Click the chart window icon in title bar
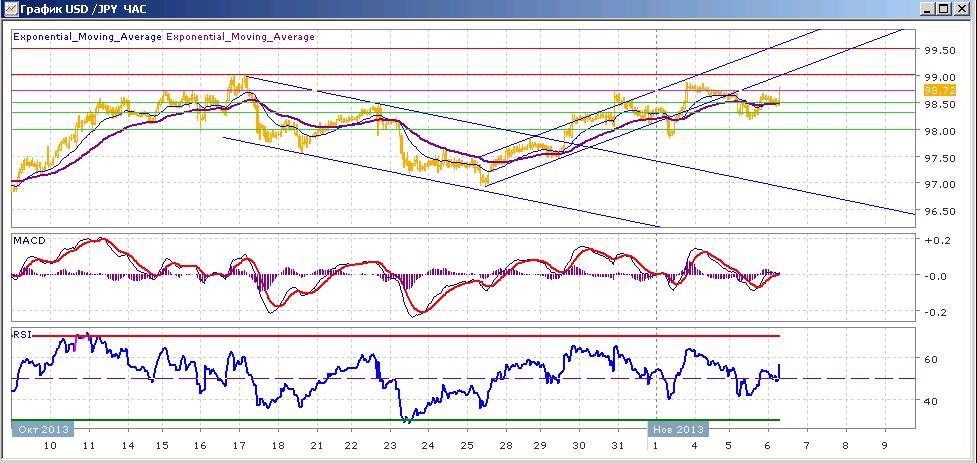This screenshot has height=463, width=977. [x=11, y=8]
